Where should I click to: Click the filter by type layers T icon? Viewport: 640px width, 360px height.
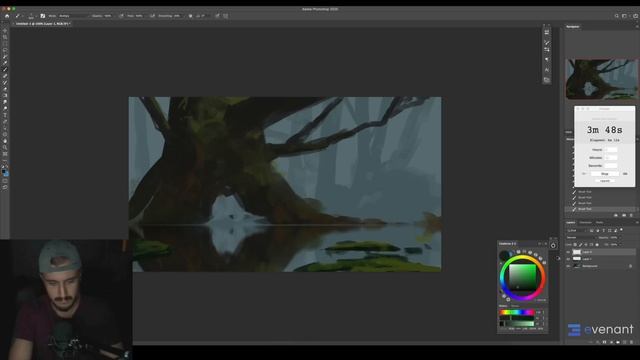point(604,230)
